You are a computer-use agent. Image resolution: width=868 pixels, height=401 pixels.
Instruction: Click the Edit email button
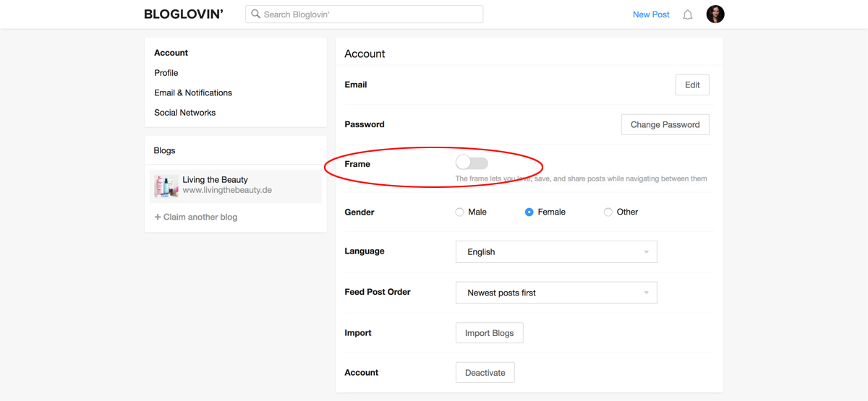[692, 85]
